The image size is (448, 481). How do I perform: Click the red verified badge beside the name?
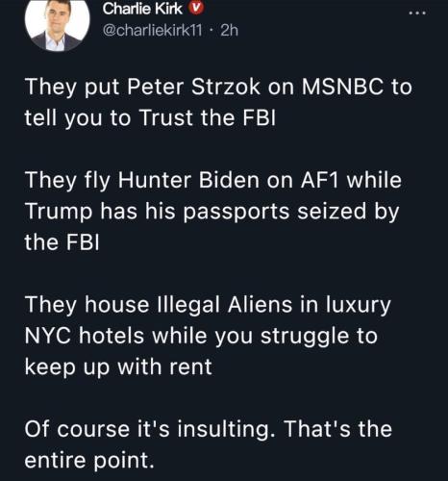[x=195, y=9]
